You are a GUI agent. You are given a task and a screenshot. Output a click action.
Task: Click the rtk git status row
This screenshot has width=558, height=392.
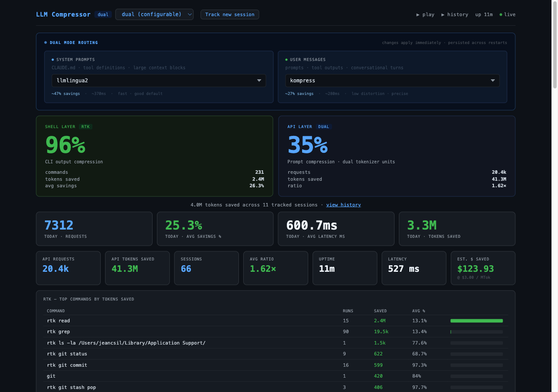276,354
